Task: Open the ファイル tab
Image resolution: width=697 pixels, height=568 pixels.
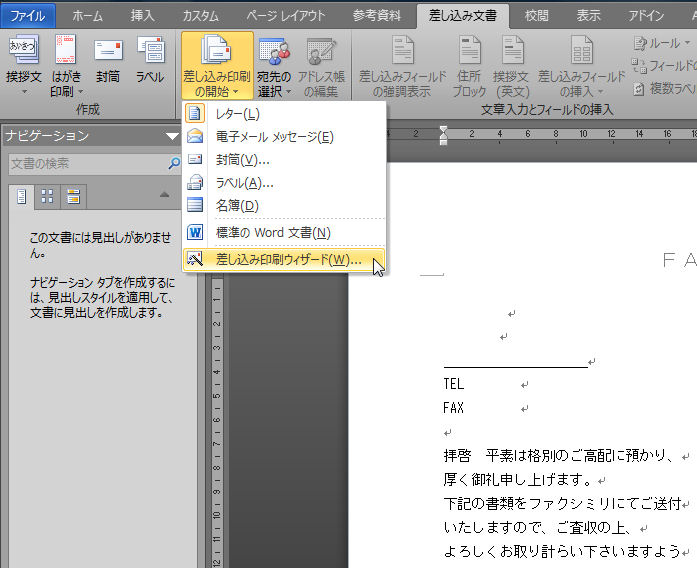Action: coord(28,16)
